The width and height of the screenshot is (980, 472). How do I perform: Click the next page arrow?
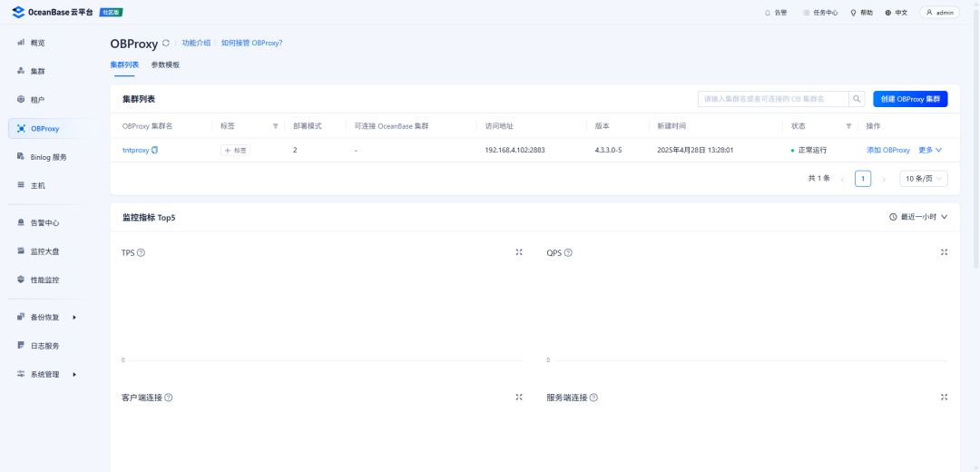click(883, 180)
